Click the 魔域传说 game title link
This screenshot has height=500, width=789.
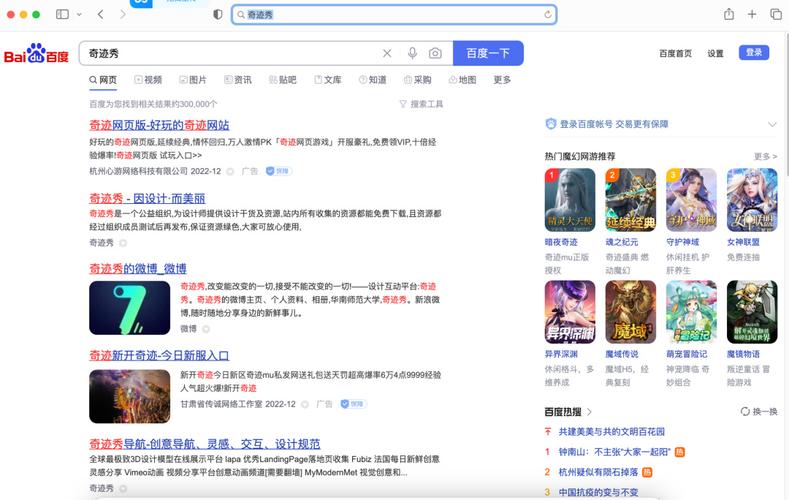pos(622,354)
